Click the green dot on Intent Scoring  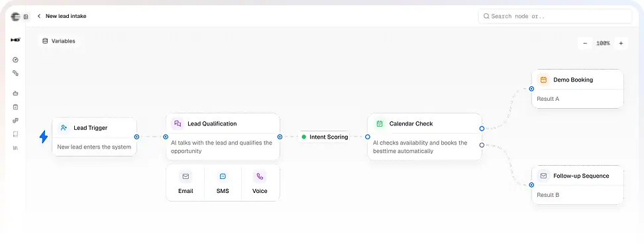(304, 137)
